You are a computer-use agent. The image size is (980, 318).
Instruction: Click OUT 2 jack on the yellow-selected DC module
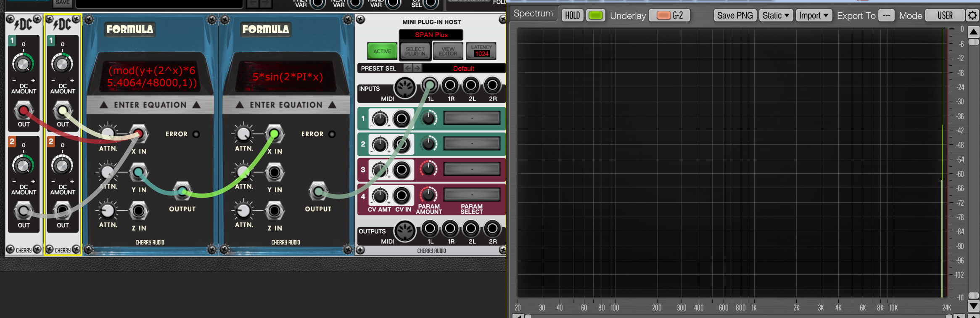tap(63, 212)
